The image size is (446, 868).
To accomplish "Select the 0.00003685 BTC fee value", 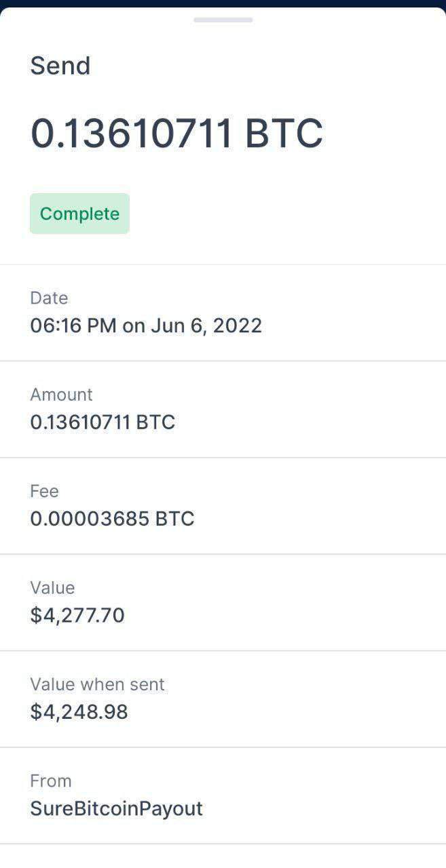I will (x=112, y=519).
